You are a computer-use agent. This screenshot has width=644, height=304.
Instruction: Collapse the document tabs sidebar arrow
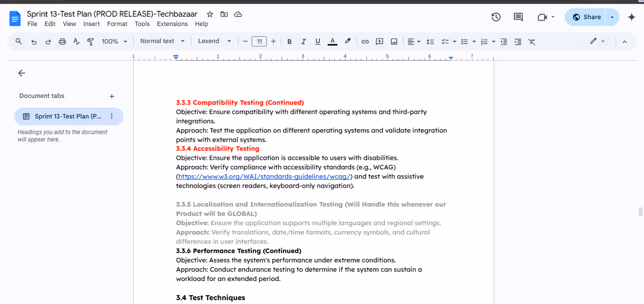click(22, 73)
